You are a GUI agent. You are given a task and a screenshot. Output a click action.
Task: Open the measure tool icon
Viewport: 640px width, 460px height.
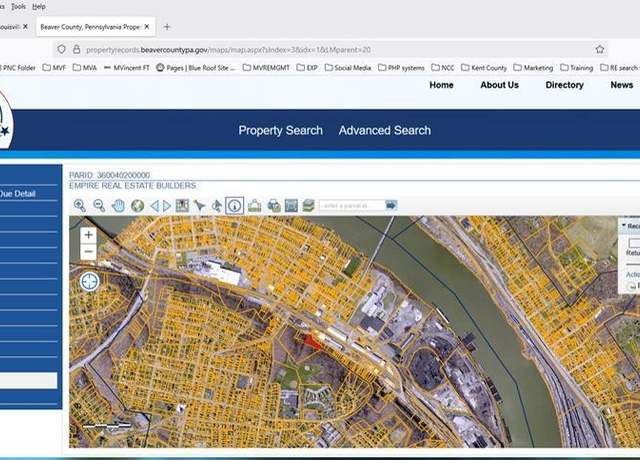(255, 205)
